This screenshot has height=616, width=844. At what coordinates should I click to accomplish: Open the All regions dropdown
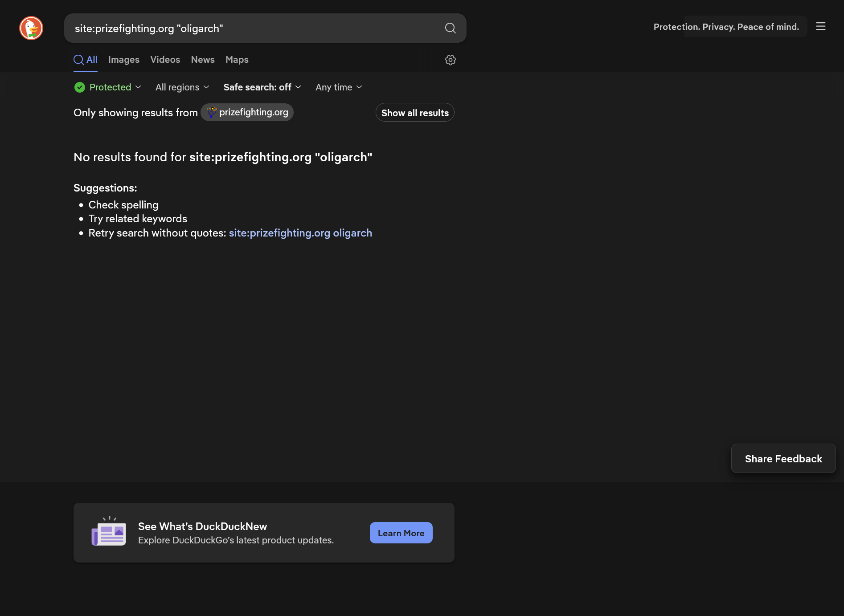coord(182,87)
